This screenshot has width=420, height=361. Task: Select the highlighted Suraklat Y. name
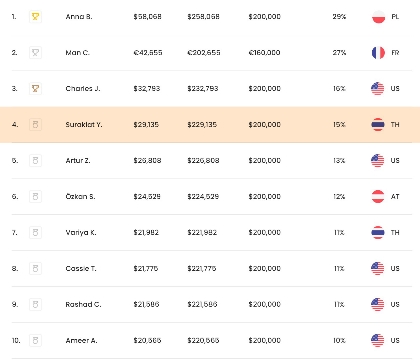click(x=84, y=125)
